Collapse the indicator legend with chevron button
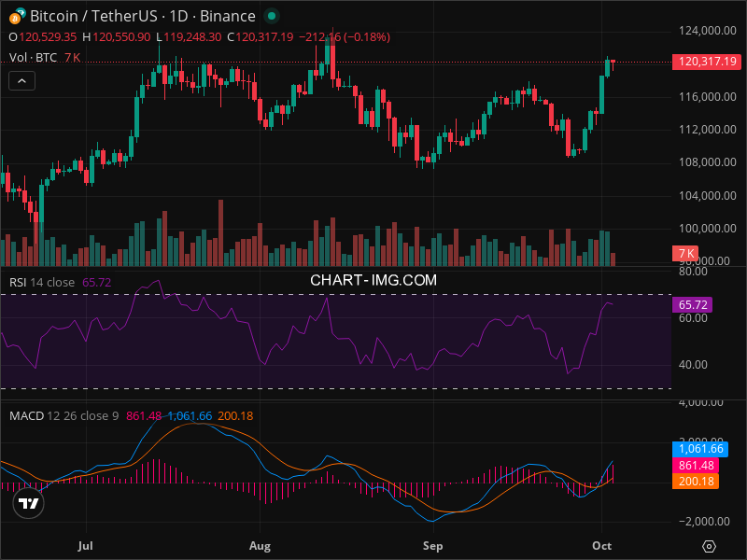Image resolution: width=747 pixels, height=560 pixels. point(22,81)
